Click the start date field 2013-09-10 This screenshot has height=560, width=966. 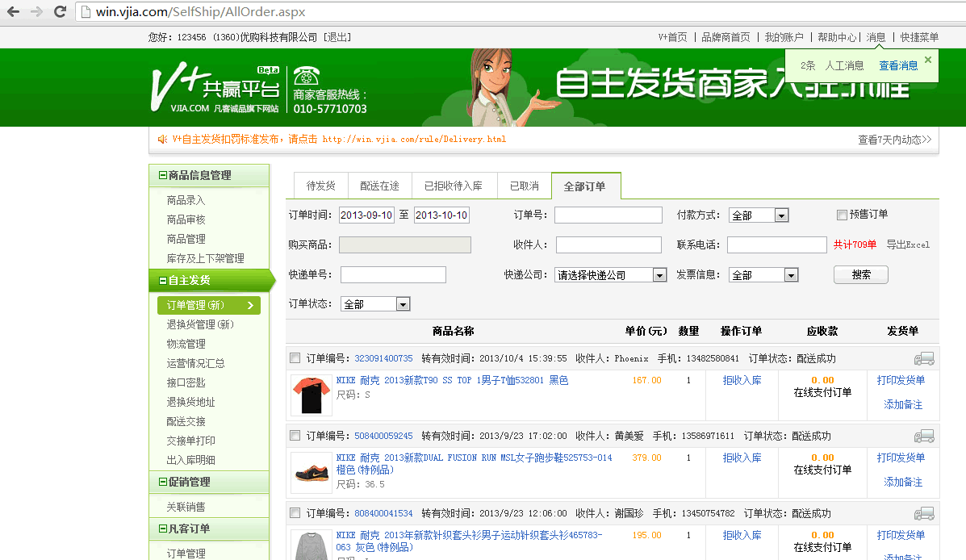click(x=366, y=215)
